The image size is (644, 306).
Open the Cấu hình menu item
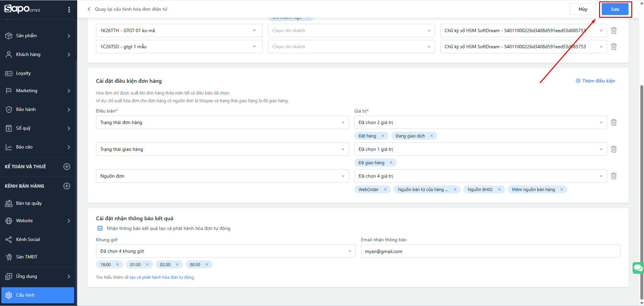coord(38,295)
